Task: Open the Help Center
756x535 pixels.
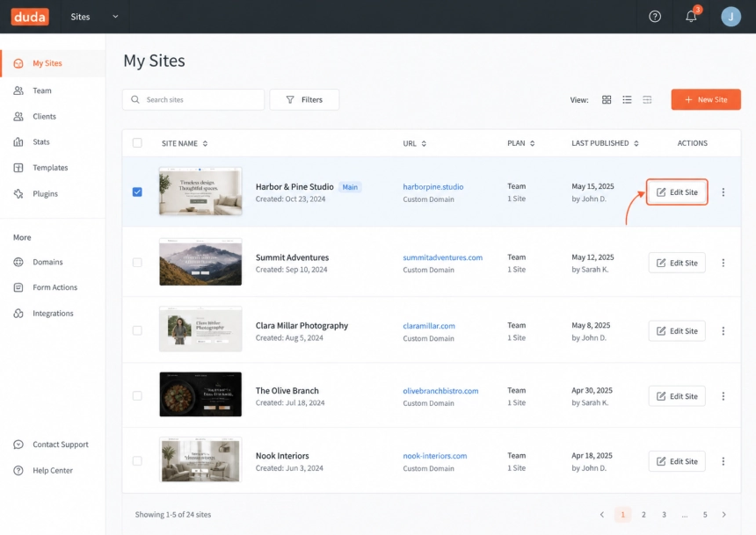Action: [x=53, y=470]
